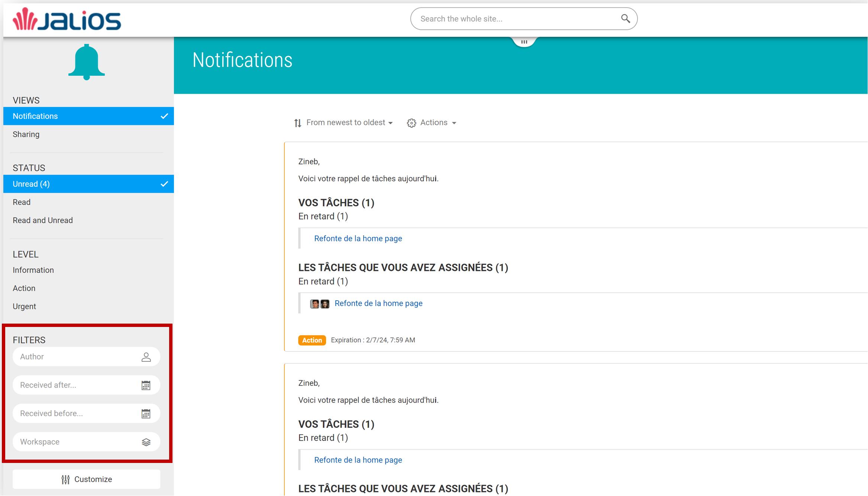Image resolution: width=868 pixels, height=496 pixels.
Task: Click the Author filter field
Action: tap(86, 357)
